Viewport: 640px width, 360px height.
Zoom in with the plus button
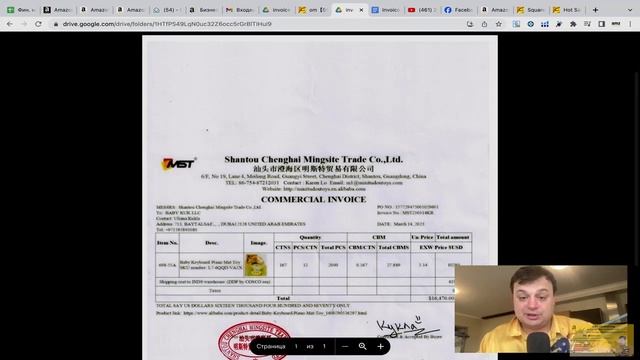click(x=380, y=347)
